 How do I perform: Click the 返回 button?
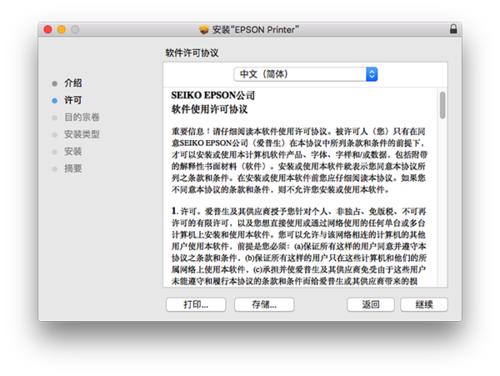(371, 304)
